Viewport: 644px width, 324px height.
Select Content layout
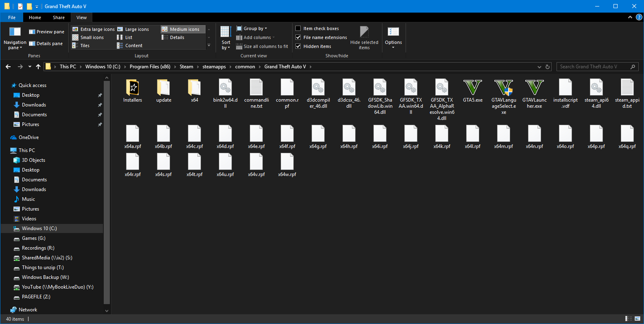[x=130, y=46]
